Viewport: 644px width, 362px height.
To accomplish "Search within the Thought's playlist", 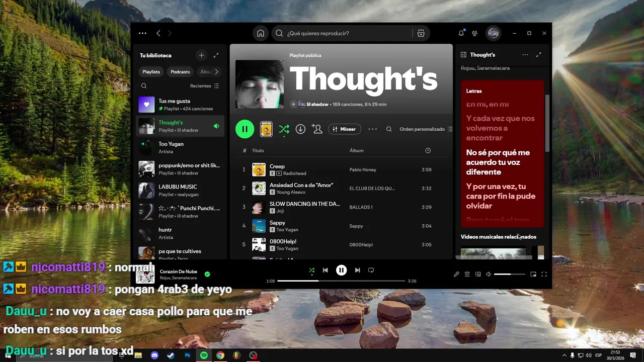I will (389, 129).
